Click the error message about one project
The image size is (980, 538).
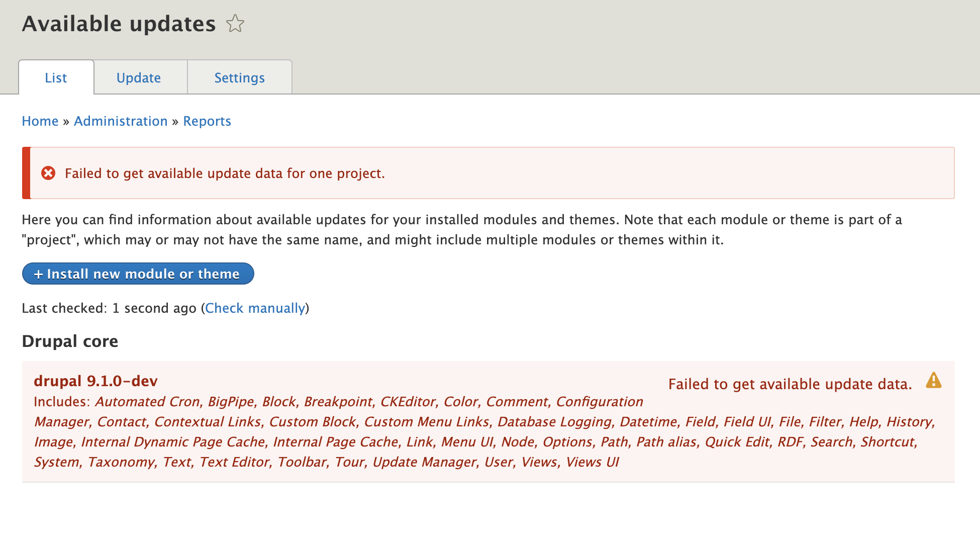click(x=225, y=173)
